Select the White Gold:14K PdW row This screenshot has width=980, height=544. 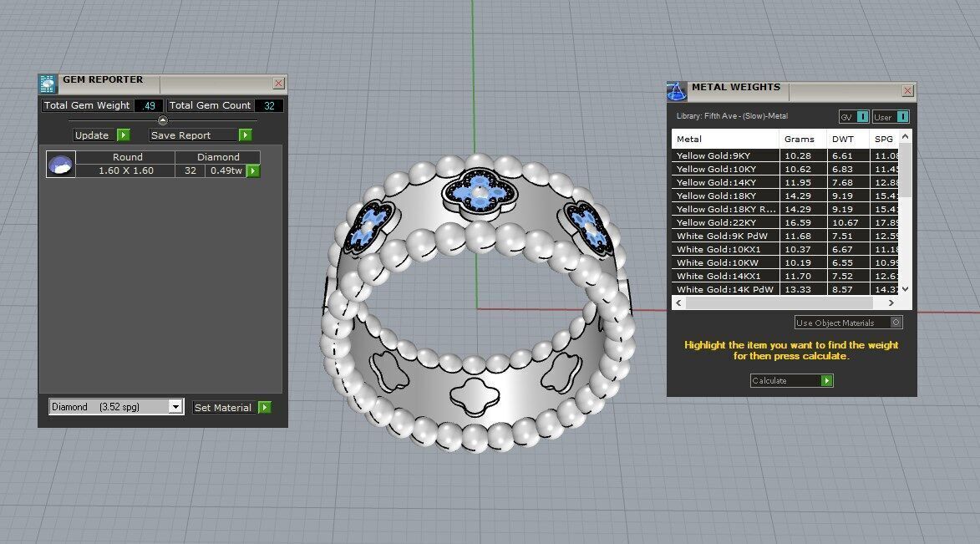pyautogui.click(x=785, y=289)
